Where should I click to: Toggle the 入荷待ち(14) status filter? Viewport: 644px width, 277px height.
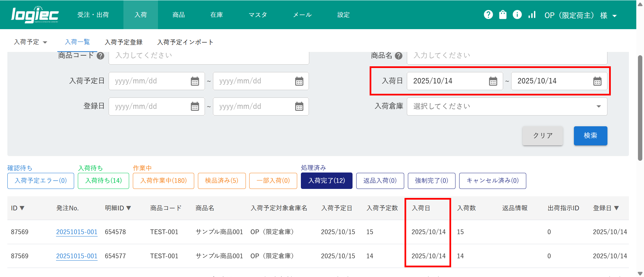click(103, 181)
